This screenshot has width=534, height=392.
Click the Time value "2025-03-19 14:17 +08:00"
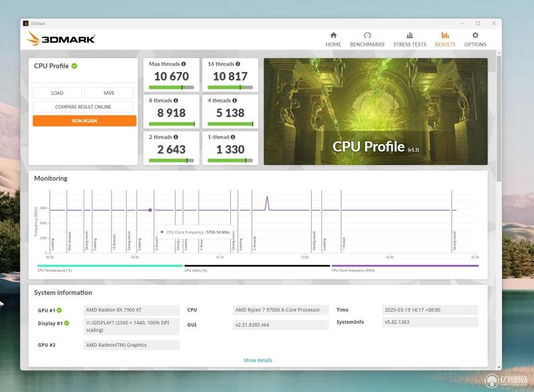tap(430, 310)
